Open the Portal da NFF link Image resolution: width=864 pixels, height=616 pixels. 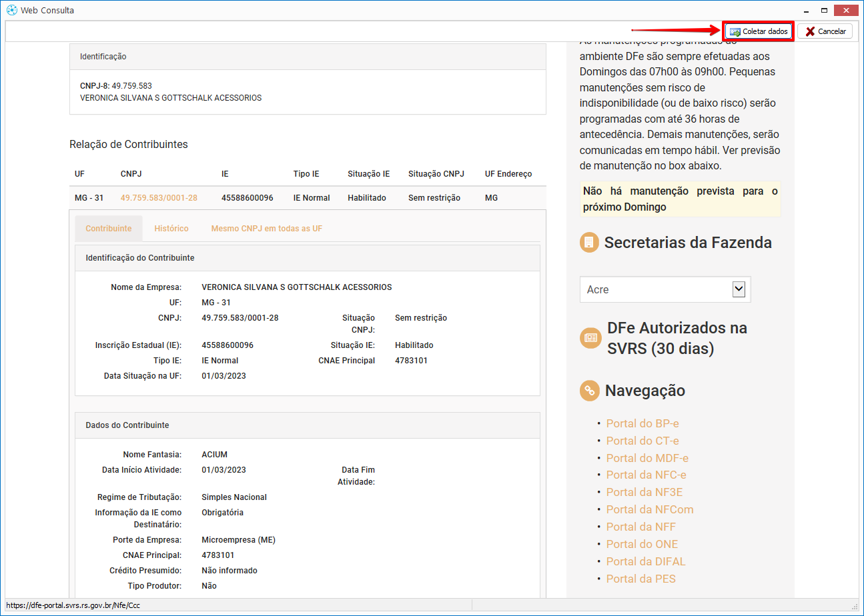pos(641,527)
